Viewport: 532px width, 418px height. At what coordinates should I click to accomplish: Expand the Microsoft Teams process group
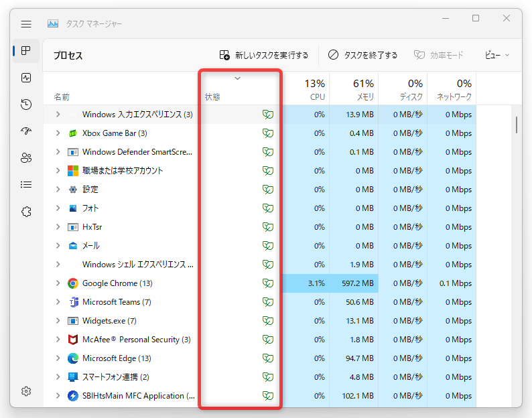pyautogui.click(x=58, y=302)
